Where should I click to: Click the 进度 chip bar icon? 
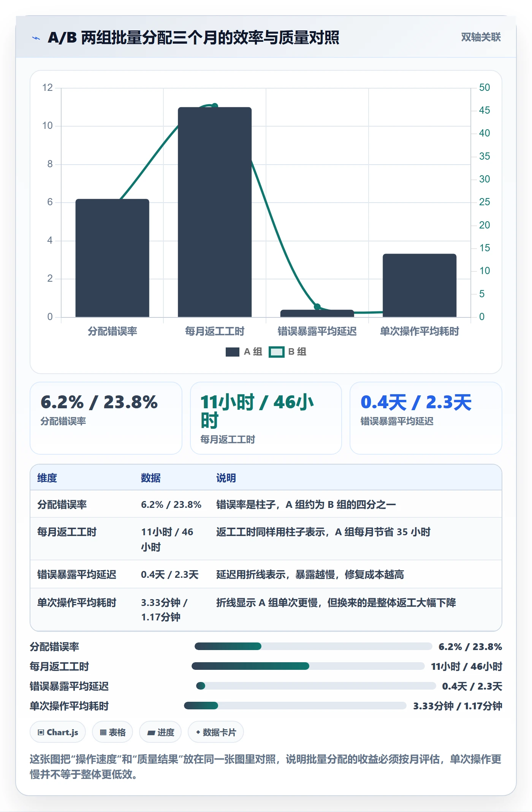click(151, 733)
